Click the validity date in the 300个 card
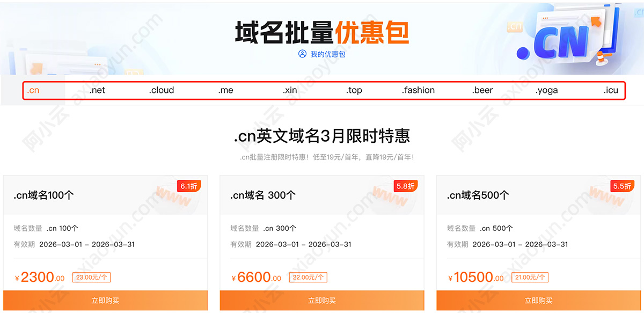 [x=304, y=244]
